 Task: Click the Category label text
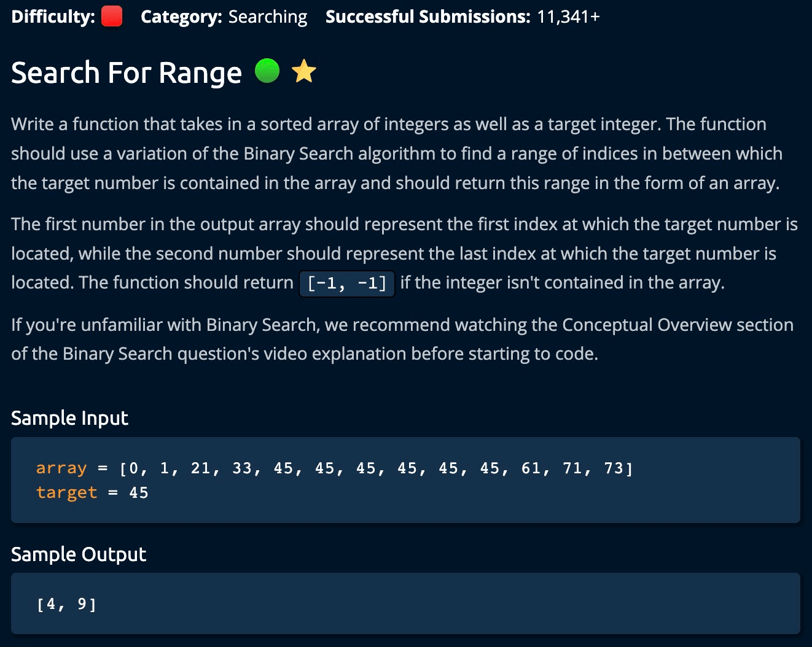(x=181, y=17)
